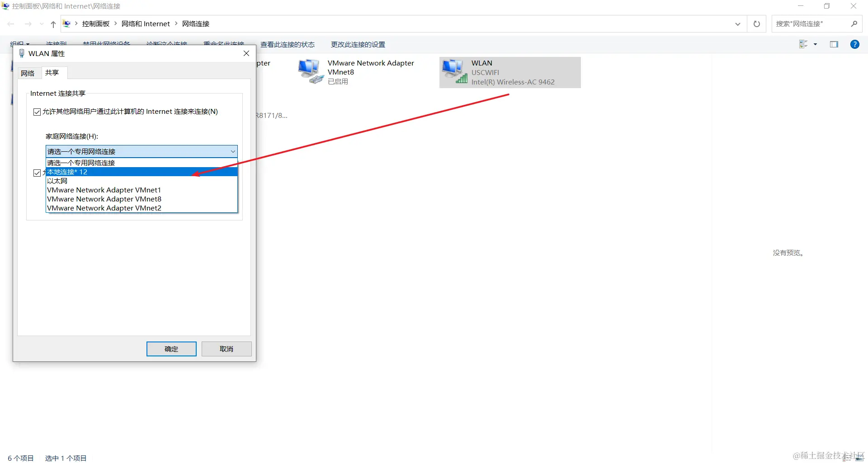Click 更改此连接的设置 toolbar command
Viewport: 868px width, 463px height.
(358, 44)
